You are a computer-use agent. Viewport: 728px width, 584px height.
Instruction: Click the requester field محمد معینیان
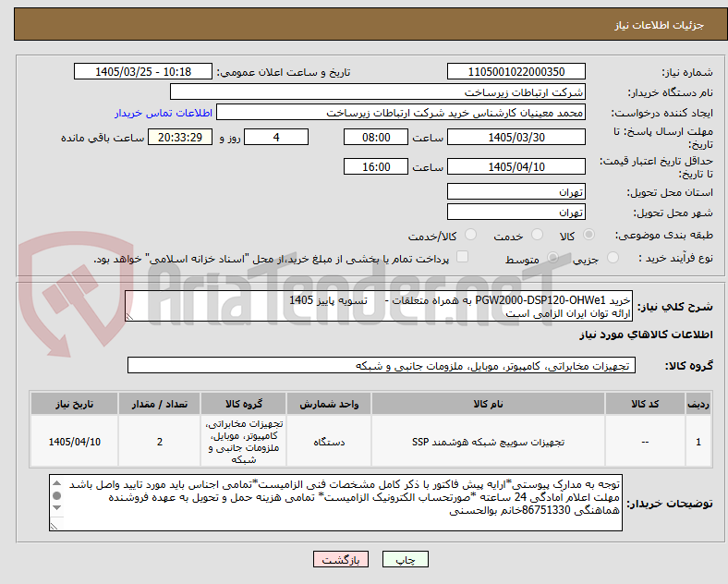coord(401,113)
